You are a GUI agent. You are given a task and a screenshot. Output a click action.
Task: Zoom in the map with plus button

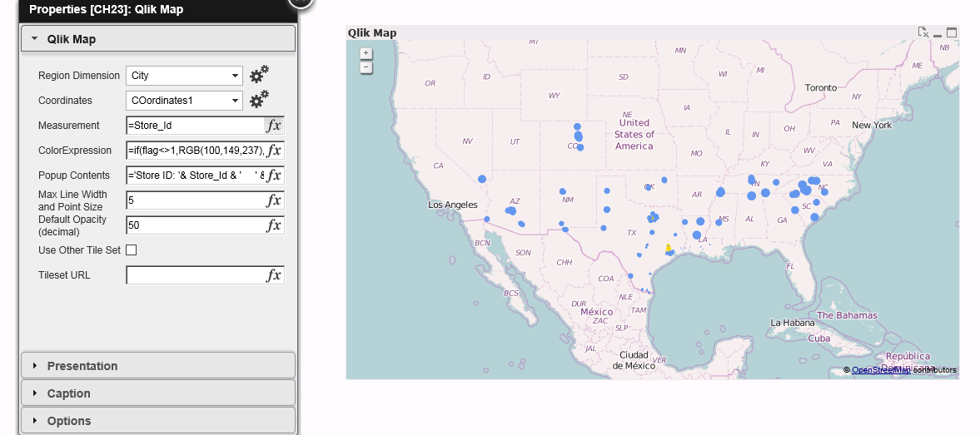pyautogui.click(x=366, y=53)
